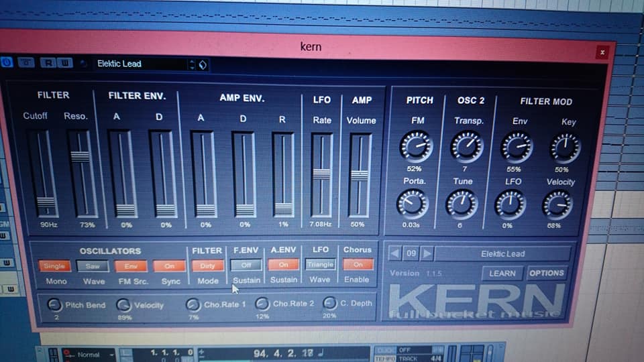
Task: Click the Filter Mod LFO knob
Action: point(510,205)
